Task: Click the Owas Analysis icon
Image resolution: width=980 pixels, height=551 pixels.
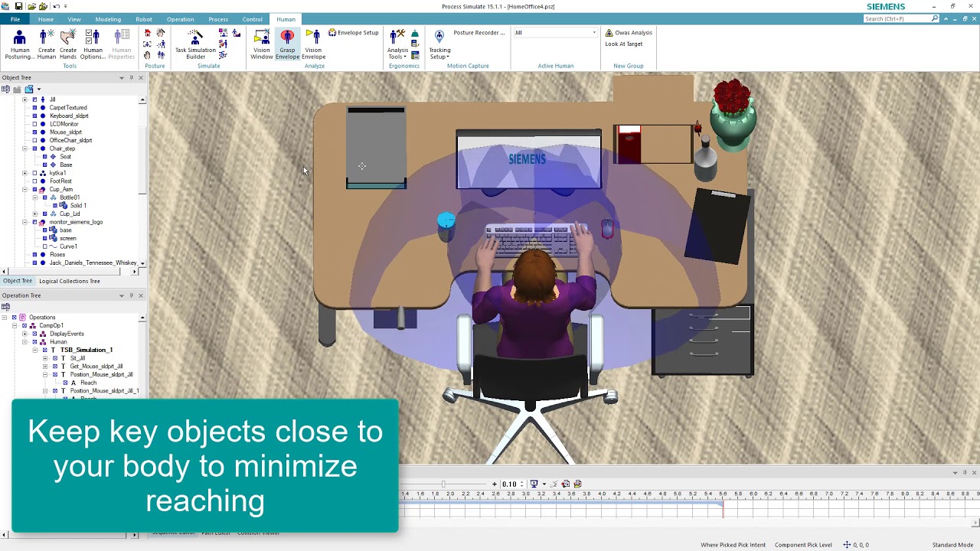Action: click(609, 33)
